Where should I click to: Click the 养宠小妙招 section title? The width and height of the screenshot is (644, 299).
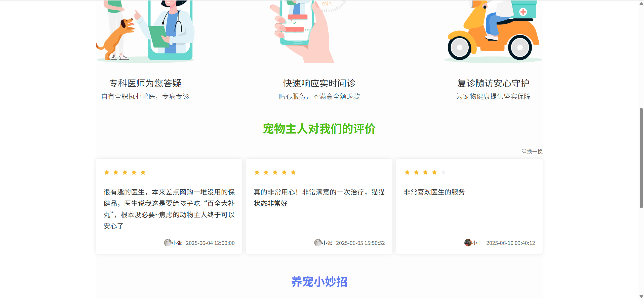319,282
